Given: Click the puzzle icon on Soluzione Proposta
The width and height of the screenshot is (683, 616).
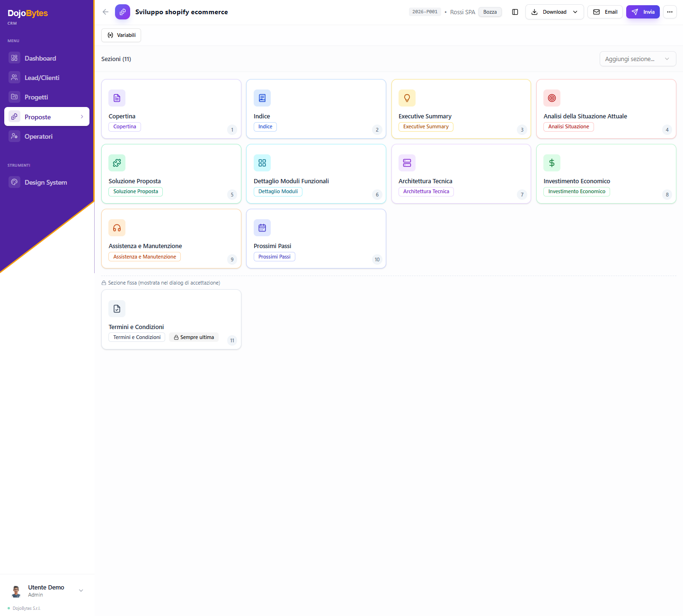Looking at the screenshot, I should click(117, 163).
